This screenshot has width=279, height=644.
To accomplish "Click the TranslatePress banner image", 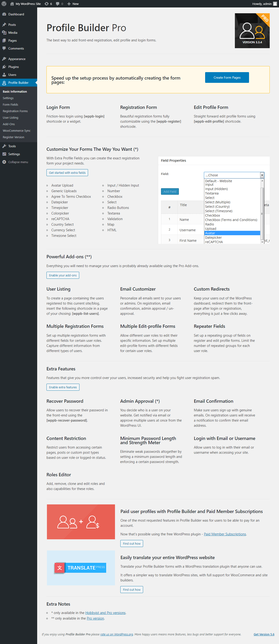I will point(81,568).
